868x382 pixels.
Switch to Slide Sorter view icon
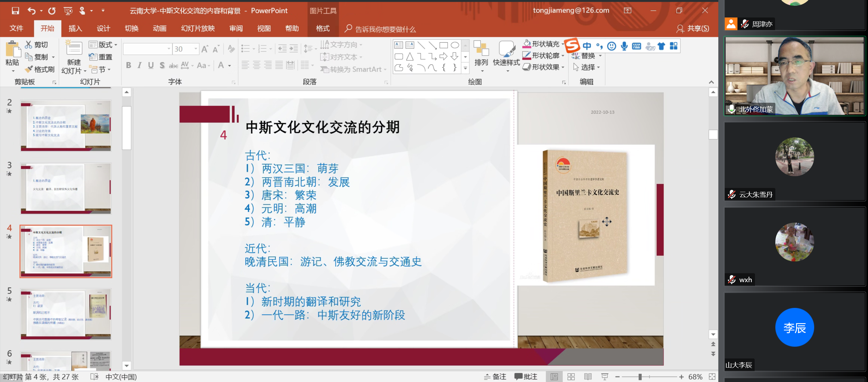[x=571, y=377]
